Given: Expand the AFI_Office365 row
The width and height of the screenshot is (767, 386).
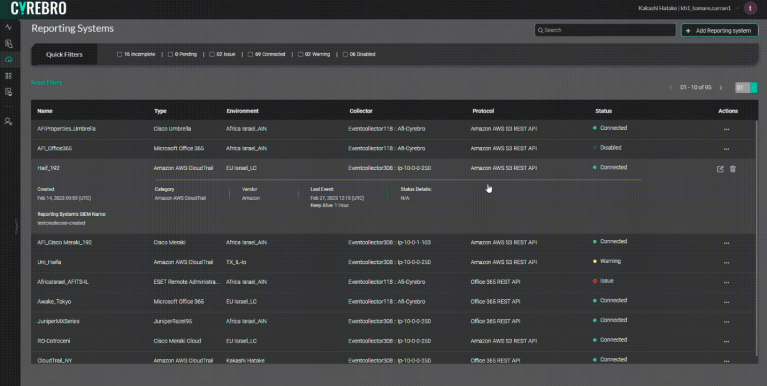Looking at the screenshot, I should 394,148.
